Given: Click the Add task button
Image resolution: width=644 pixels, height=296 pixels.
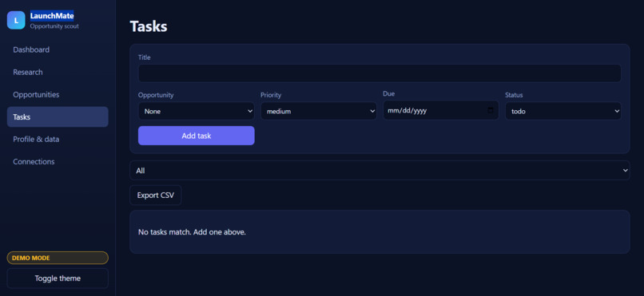Looking at the screenshot, I should coord(197,136).
